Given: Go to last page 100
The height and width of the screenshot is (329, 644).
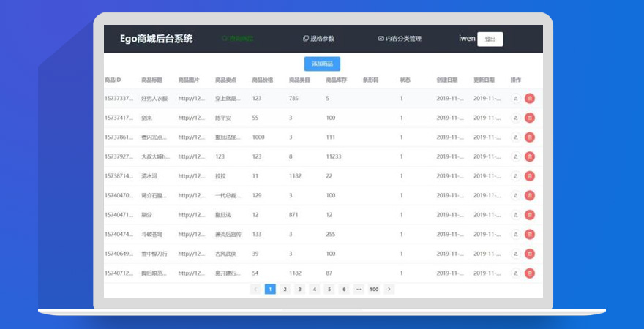Looking at the screenshot, I should click(x=374, y=290).
